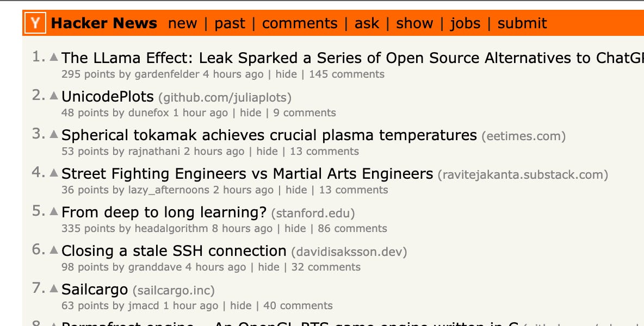Visit the github.com/juliaplots domain link
This screenshot has width=644, height=326.
[224, 97]
